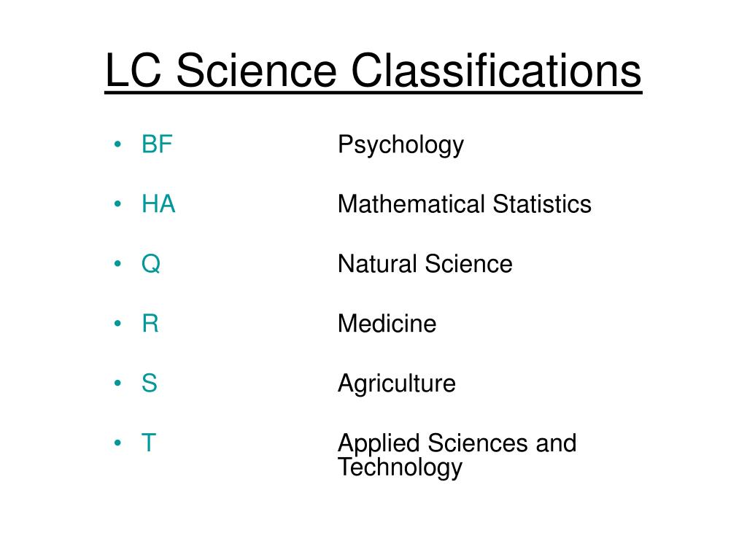Viewport: 747px width, 560px height.
Task: Select the HA class code
Action: pyautogui.click(x=158, y=204)
